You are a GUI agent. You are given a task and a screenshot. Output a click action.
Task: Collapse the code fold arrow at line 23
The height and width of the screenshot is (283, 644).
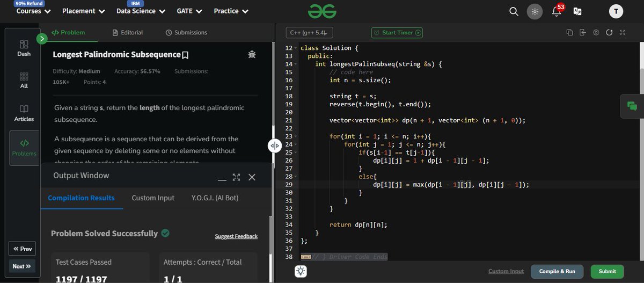(296, 136)
